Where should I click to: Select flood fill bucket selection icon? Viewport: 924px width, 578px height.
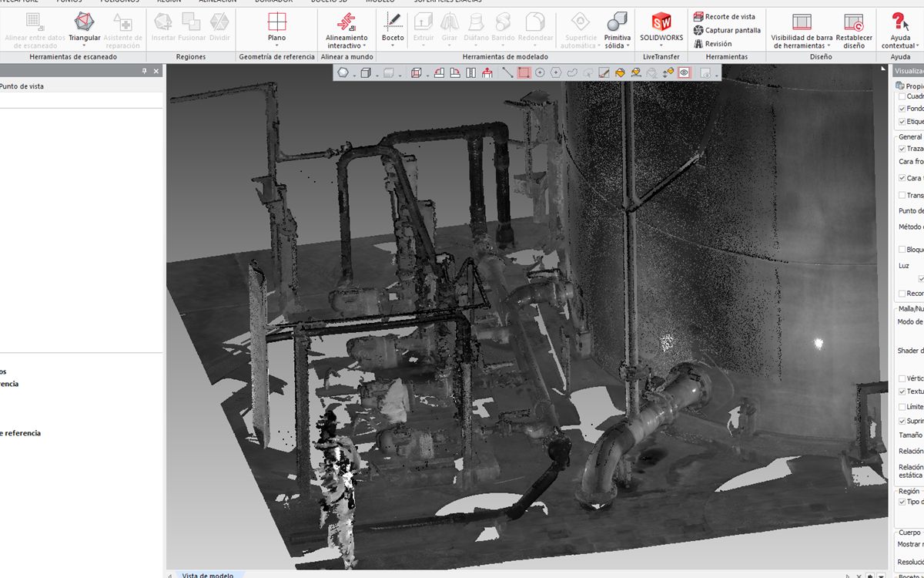pos(620,73)
